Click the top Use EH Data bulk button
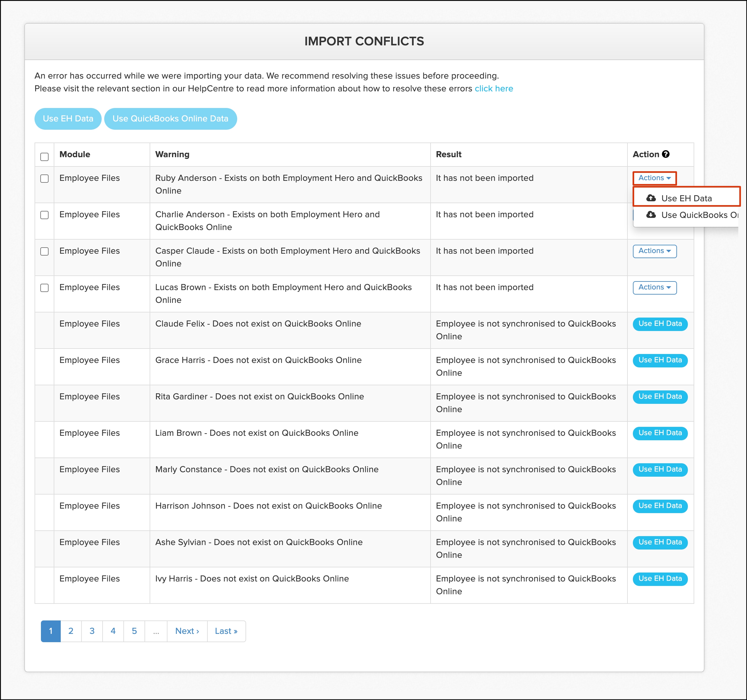Screen dimensions: 747x700 [x=68, y=119]
